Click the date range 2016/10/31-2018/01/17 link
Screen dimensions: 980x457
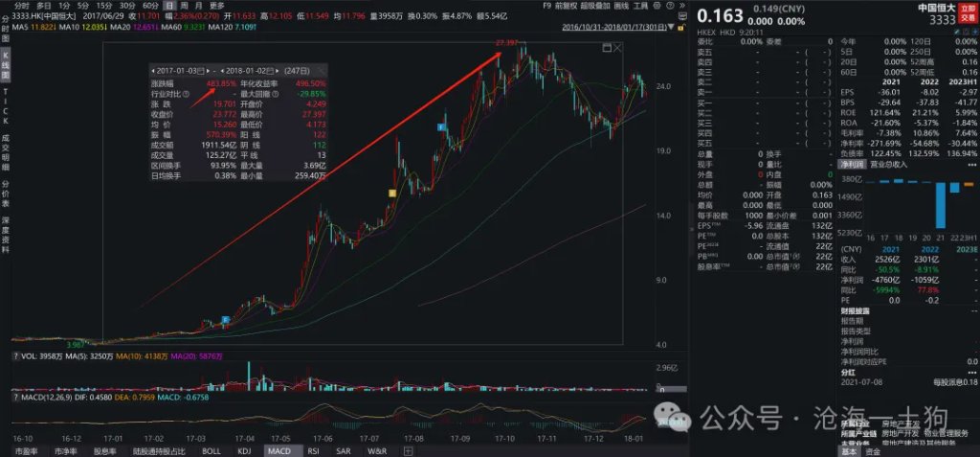click(x=614, y=27)
